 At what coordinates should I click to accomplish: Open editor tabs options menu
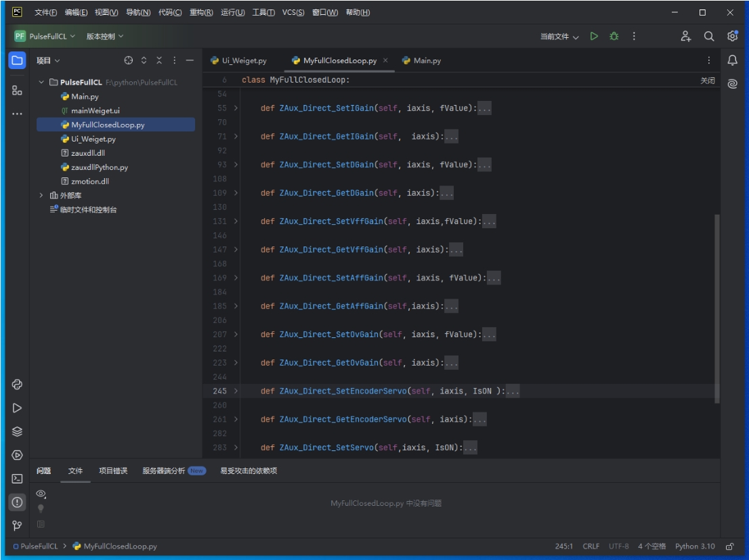(x=709, y=60)
